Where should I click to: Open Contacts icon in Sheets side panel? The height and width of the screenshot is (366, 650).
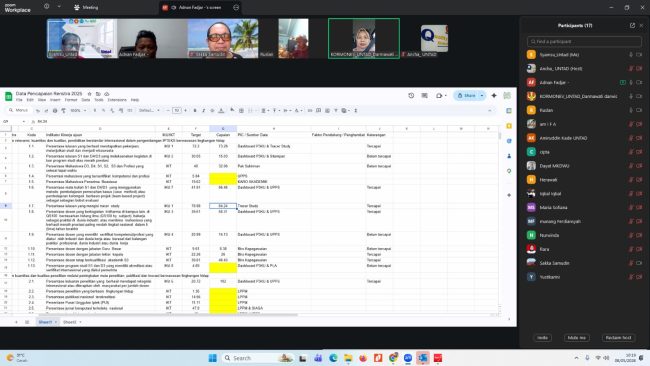tap(509, 156)
